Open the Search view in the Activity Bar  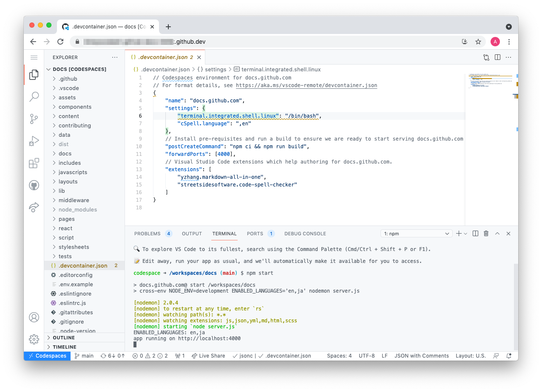[34, 97]
